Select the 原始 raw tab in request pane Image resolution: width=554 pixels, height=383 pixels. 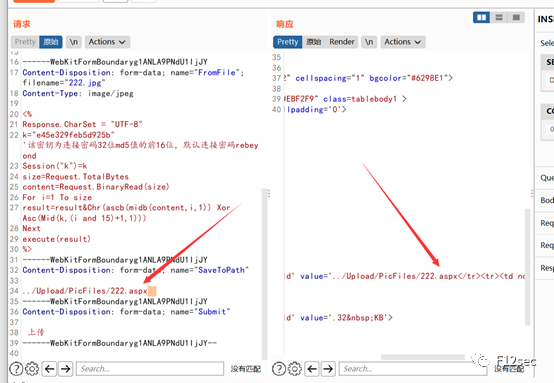51,42
